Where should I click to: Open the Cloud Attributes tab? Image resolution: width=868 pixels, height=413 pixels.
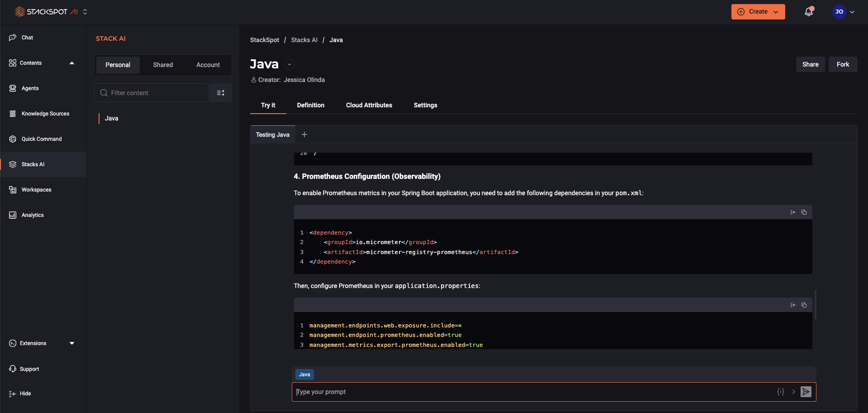pyautogui.click(x=369, y=105)
